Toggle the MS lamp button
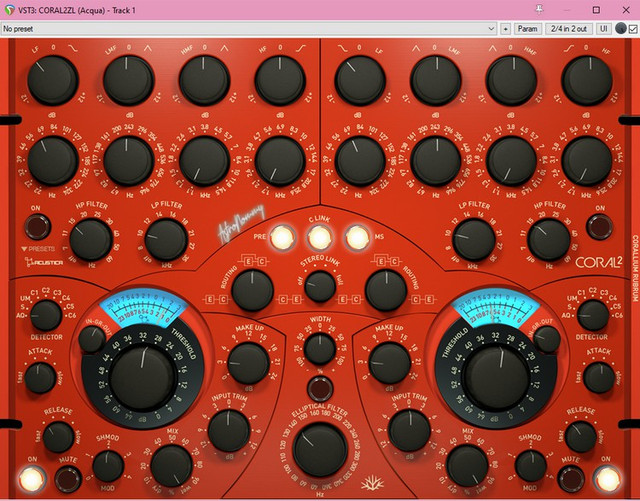The image size is (640, 501). coord(357,238)
